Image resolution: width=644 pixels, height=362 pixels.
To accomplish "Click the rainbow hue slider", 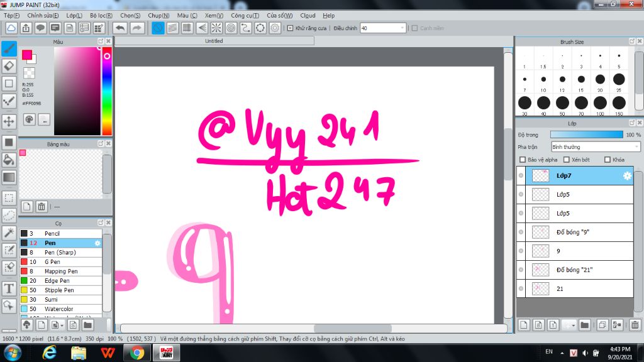I will click(107, 90).
